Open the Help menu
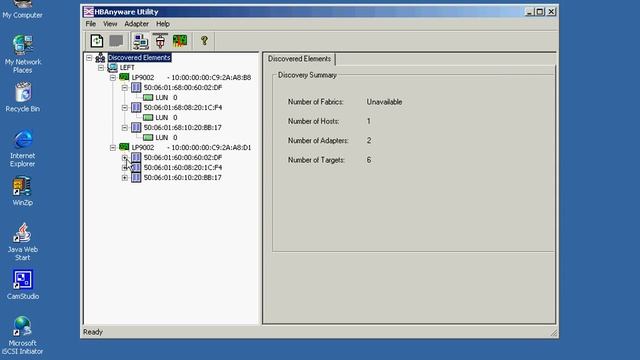This screenshot has height=360, width=640. (163, 24)
